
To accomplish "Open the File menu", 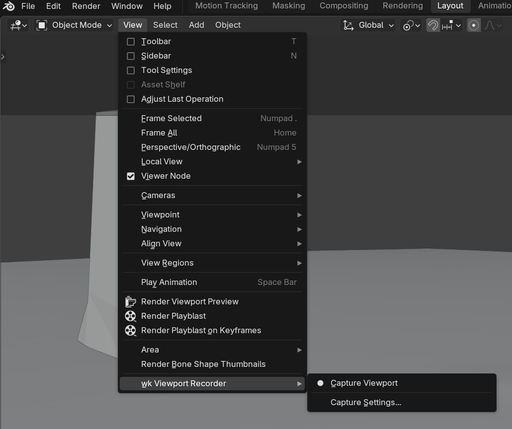I will coord(28,6).
